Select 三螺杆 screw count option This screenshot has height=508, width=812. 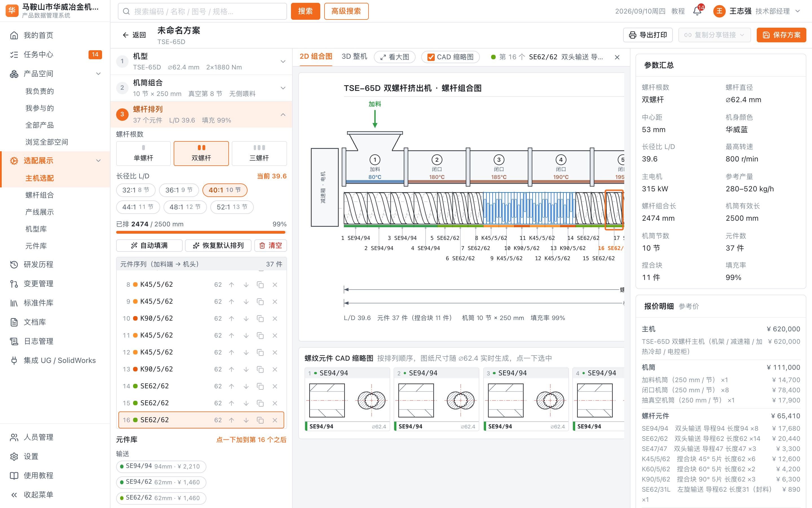point(259,153)
